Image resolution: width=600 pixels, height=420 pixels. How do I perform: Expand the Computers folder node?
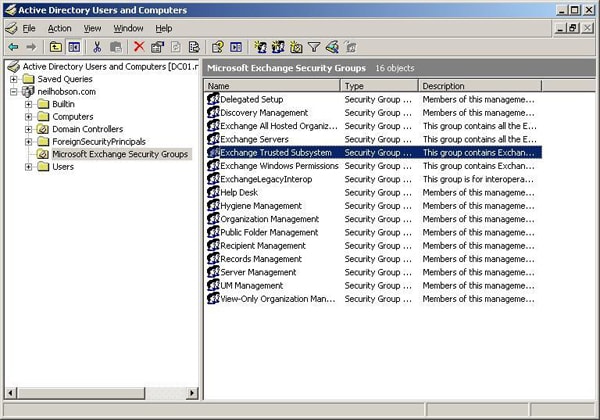coord(28,117)
